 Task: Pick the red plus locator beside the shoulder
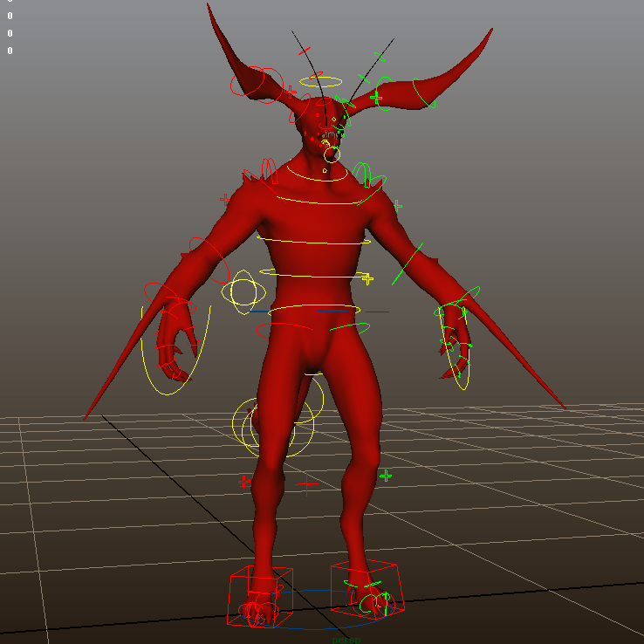pyautogui.click(x=224, y=200)
